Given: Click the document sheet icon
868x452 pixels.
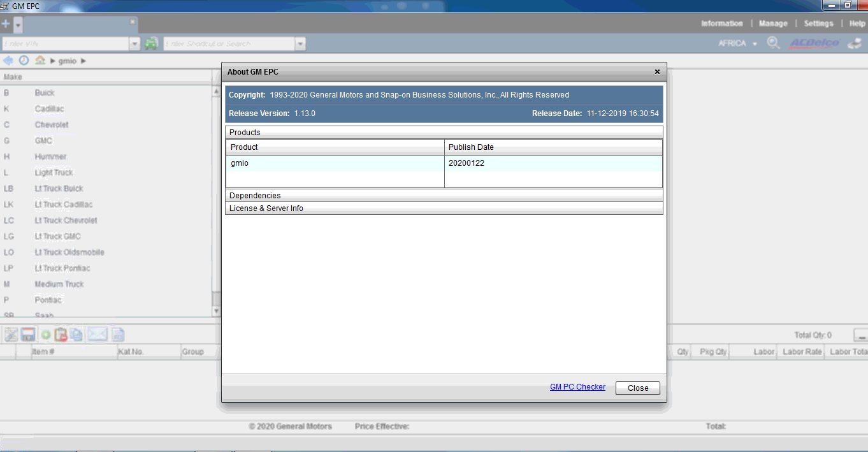Looking at the screenshot, I should (x=118, y=335).
